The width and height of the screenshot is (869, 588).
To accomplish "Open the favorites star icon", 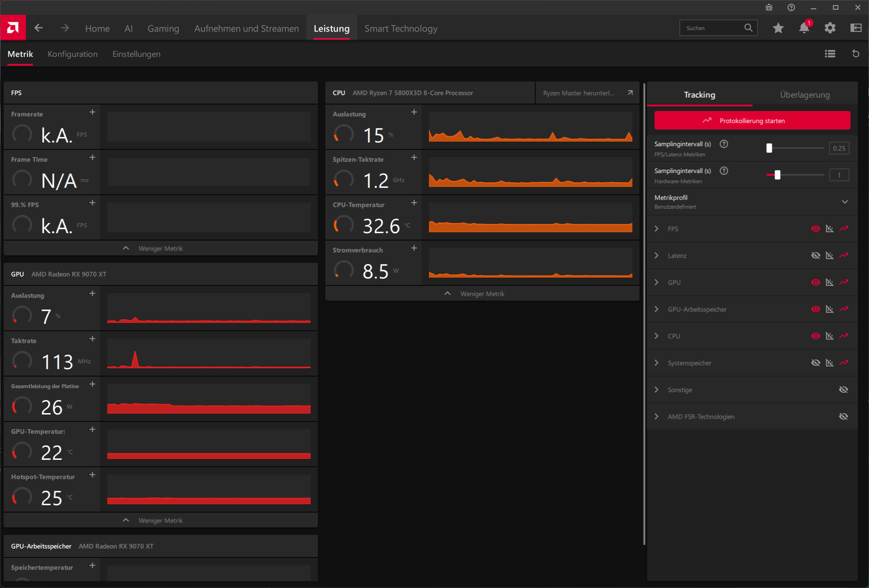I will (x=778, y=28).
